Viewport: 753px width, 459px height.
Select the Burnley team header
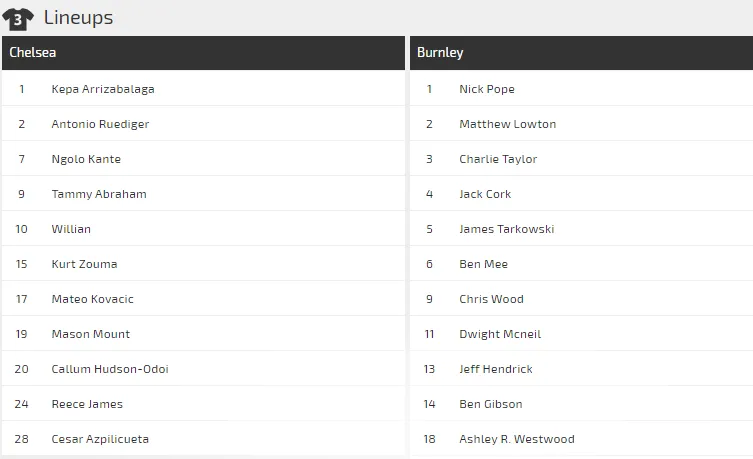pos(440,53)
